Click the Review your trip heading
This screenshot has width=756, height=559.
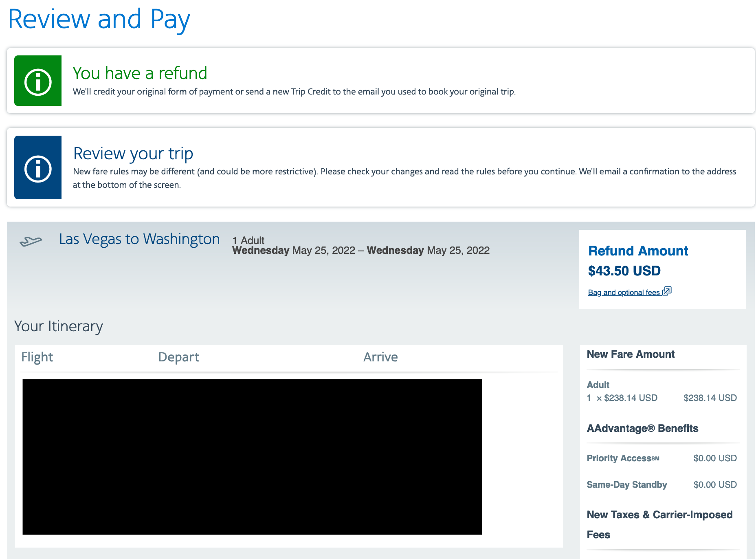pos(133,154)
